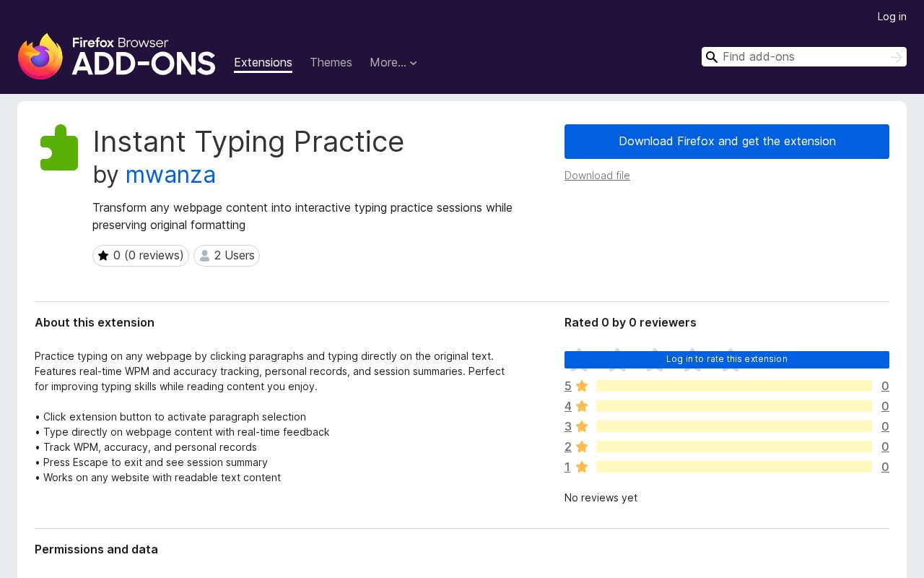
Task: Click the star beside the 4 rating
Action: (582, 406)
